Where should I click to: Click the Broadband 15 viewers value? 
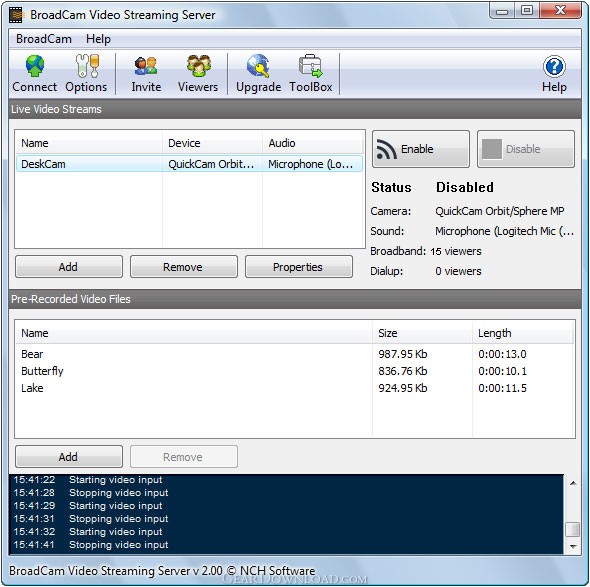[456, 251]
